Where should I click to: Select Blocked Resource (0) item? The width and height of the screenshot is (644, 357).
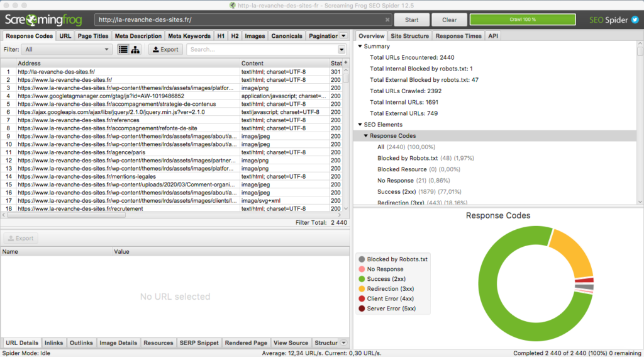(418, 169)
